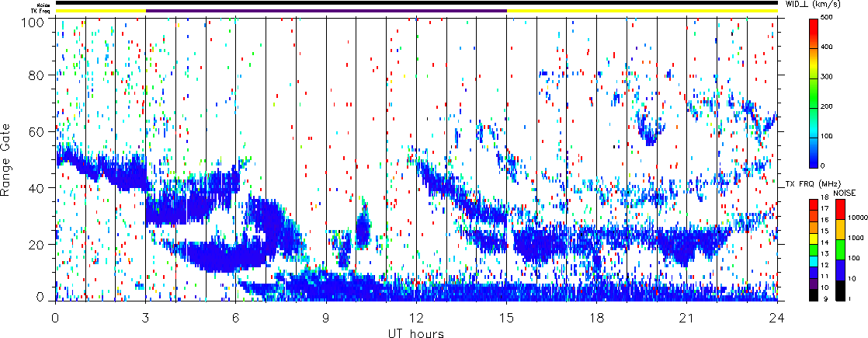Screen dimensions: 868x338
Task: Click the 'Range Gate' y-axis title
Action: [x=6, y=161]
